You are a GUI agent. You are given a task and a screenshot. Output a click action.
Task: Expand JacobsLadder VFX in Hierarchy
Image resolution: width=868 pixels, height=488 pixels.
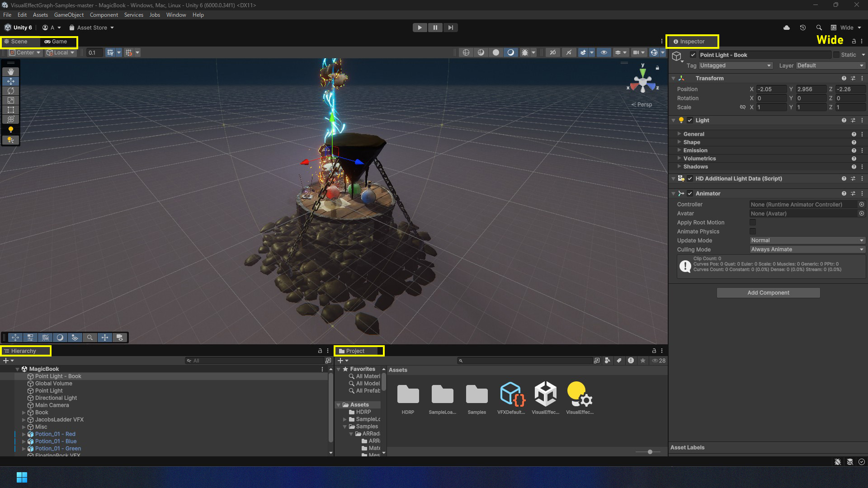[24, 420]
